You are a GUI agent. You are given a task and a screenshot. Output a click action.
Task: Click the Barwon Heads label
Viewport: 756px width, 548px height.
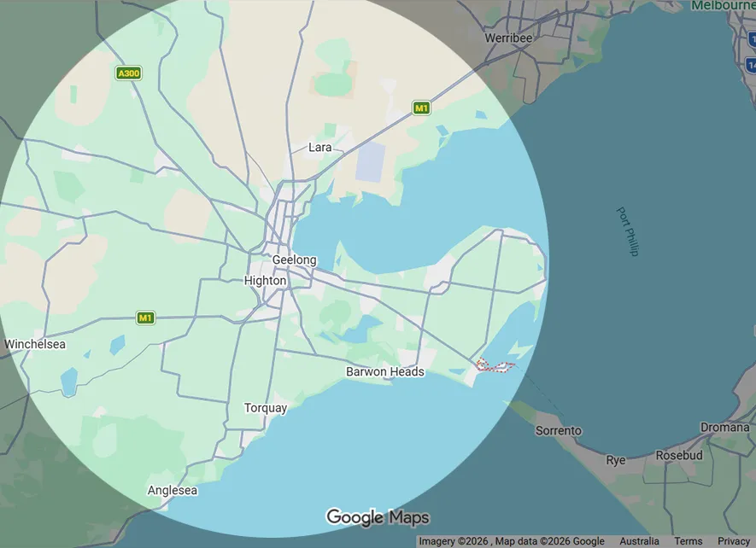click(385, 371)
